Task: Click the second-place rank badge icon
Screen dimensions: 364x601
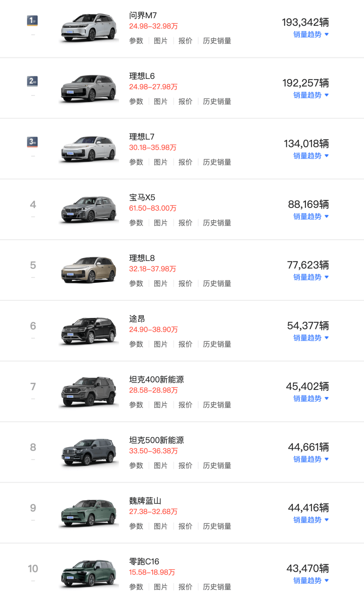Action: click(x=32, y=81)
